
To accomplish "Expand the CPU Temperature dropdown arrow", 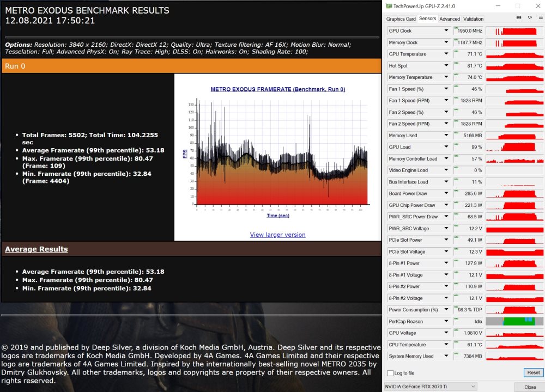I will (x=446, y=345).
